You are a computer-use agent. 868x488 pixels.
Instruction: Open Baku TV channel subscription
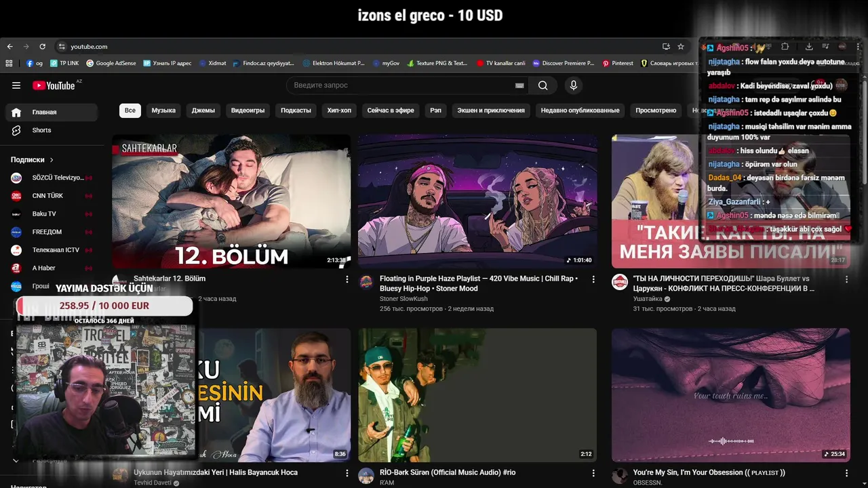tap(52, 213)
